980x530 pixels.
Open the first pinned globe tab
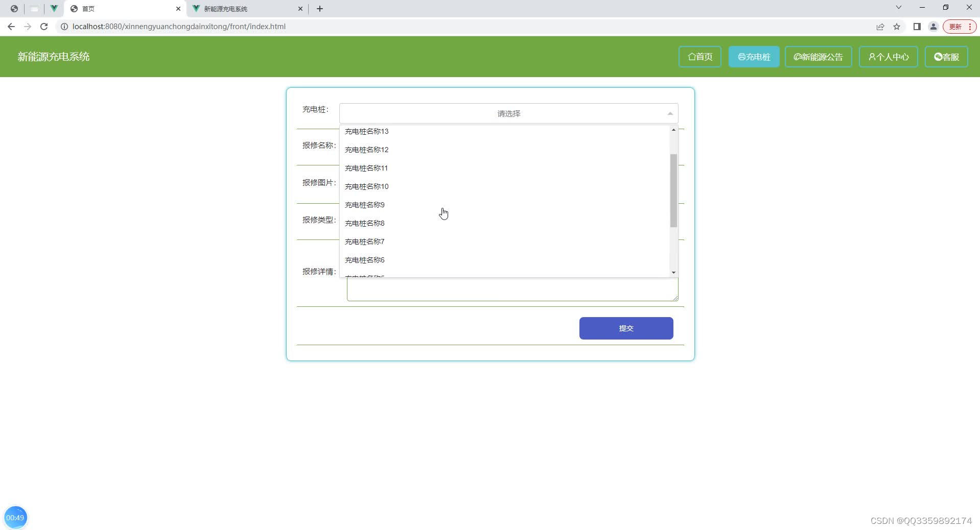(14, 9)
